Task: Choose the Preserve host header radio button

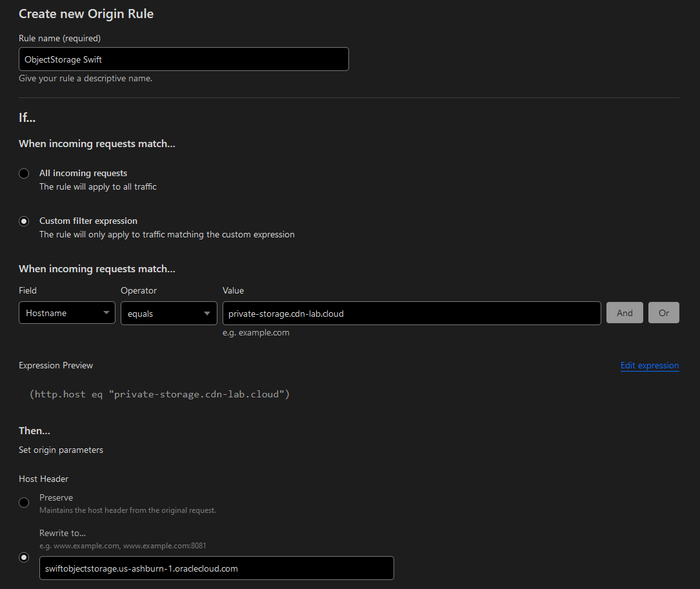Action: coord(24,503)
